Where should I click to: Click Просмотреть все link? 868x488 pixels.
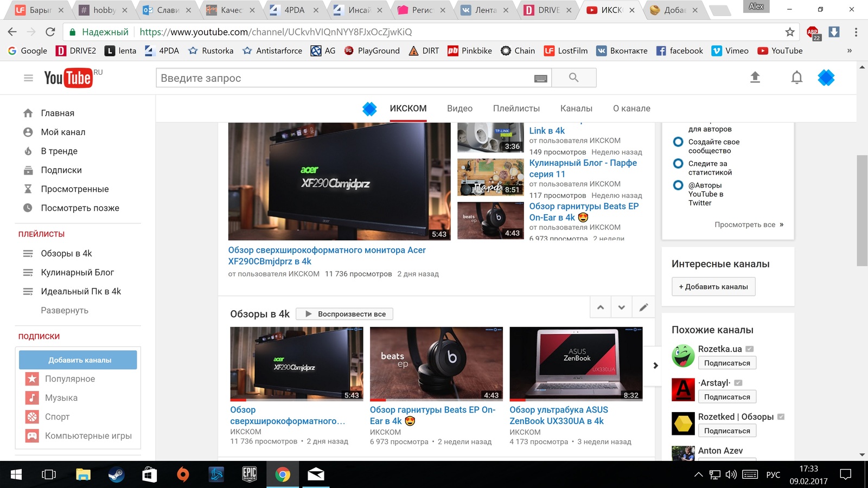[749, 224]
